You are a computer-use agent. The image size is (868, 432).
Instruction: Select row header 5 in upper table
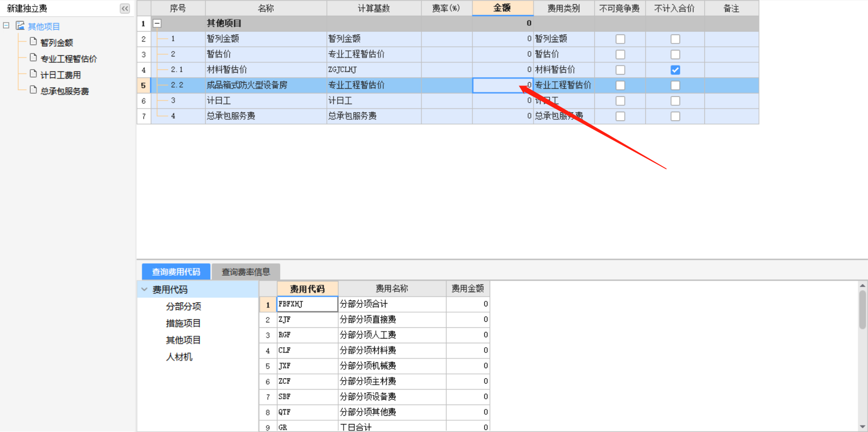coord(143,85)
